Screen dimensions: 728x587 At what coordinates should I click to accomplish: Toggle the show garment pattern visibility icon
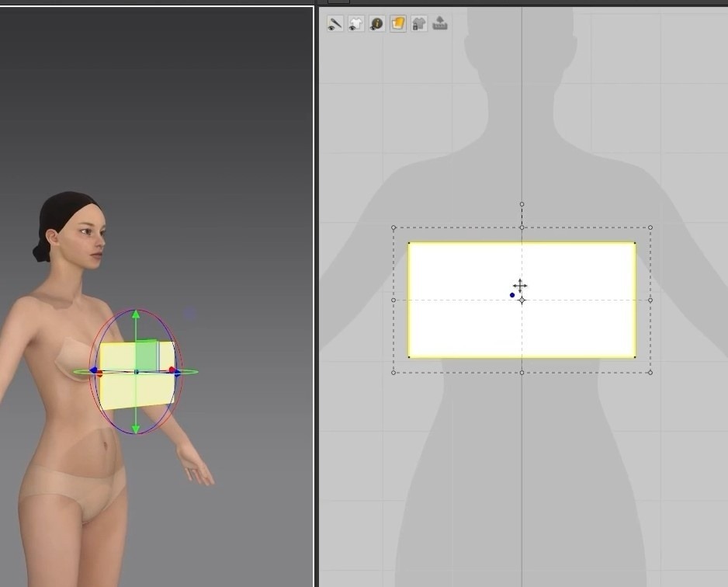356,24
